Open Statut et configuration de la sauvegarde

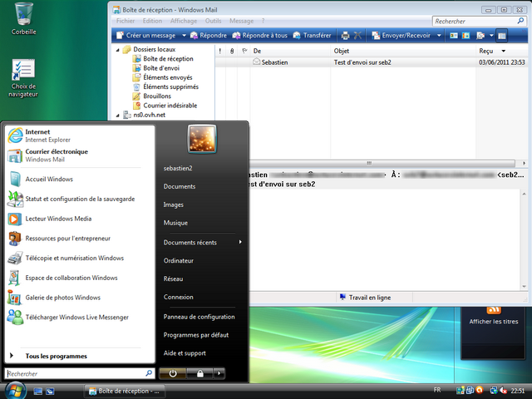(80, 199)
